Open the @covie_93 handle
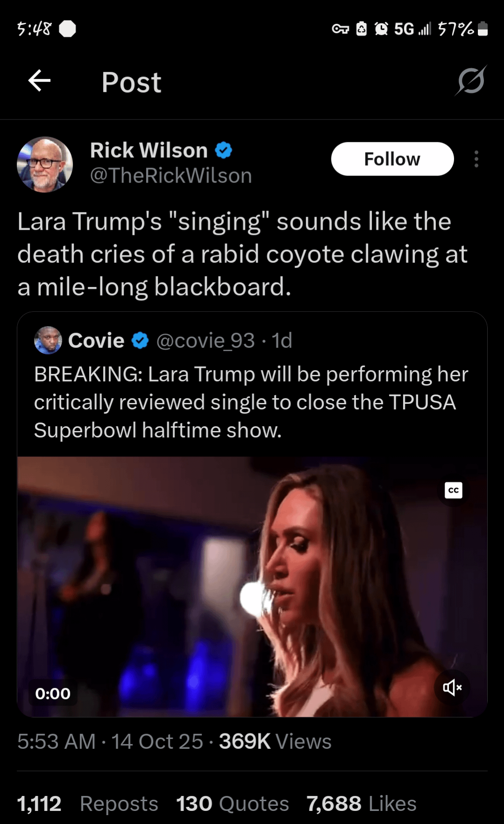The image size is (504, 824). (205, 340)
